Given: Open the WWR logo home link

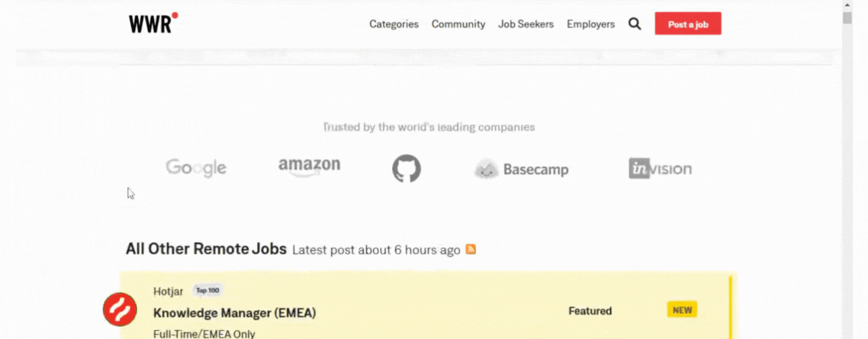Looking at the screenshot, I should tap(153, 23).
